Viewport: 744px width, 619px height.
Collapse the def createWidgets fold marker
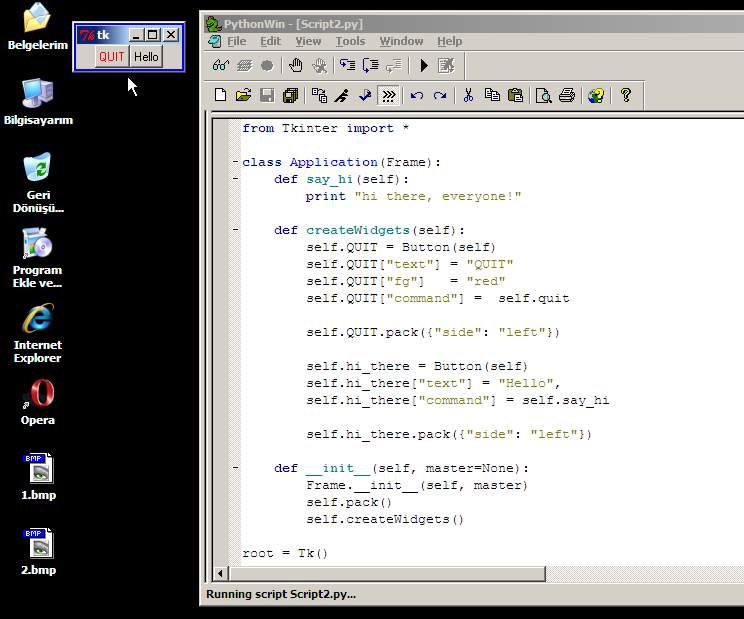tap(235, 230)
